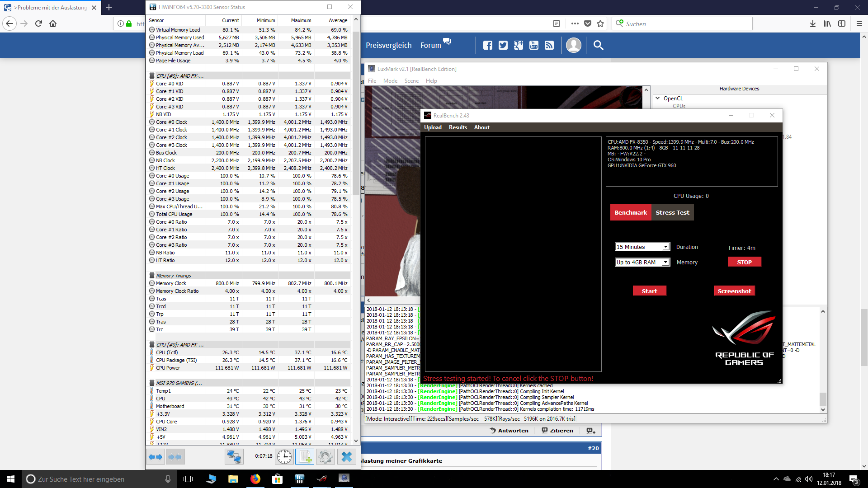Image resolution: width=868 pixels, height=488 pixels.
Task: Click the HWiNFO start logging sheet icon
Action: pyautogui.click(x=305, y=457)
